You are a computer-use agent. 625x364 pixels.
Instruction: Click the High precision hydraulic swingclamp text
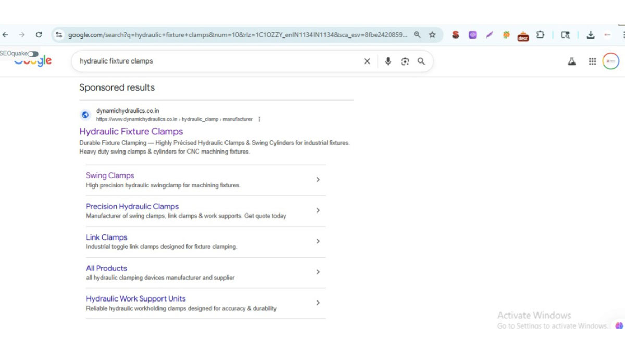(x=163, y=185)
